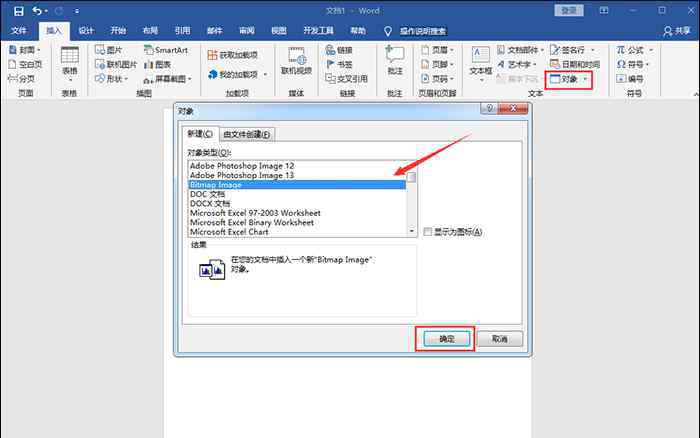
Task: Click the Undo arrow icon
Action: point(37,11)
